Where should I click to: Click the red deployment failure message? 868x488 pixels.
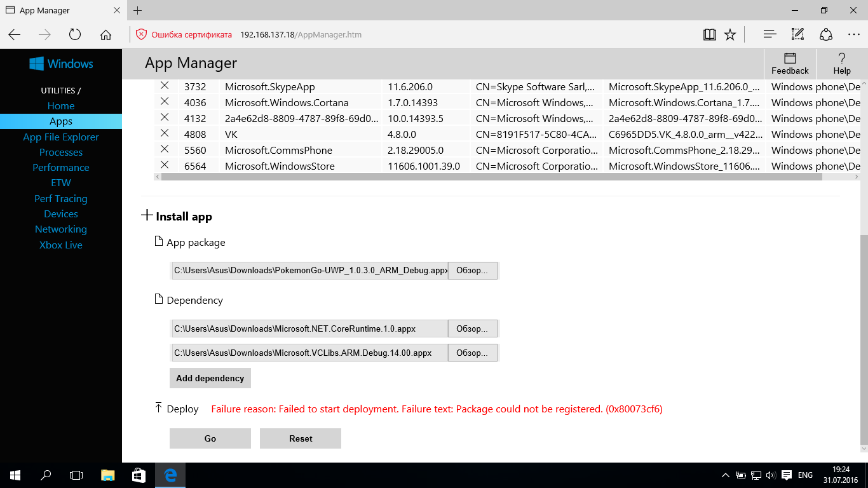pyautogui.click(x=437, y=409)
